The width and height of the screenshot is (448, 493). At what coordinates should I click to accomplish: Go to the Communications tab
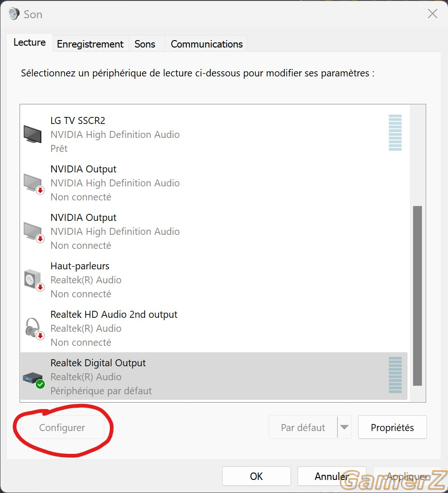(x=206, y=44)
